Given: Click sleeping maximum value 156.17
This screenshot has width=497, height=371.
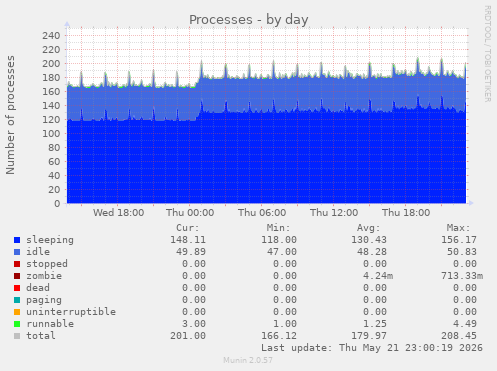Looking at the screenshot, I should point(459,240).
